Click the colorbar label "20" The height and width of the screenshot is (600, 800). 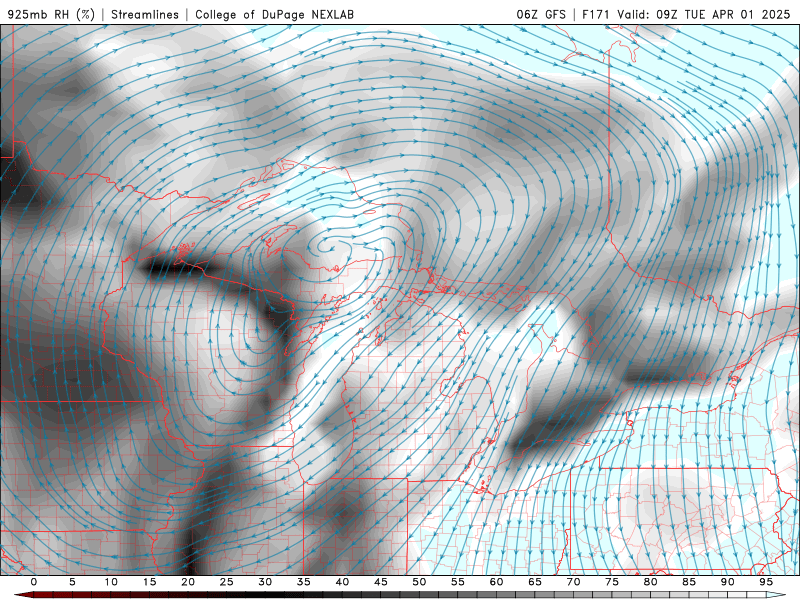[188, 582]
